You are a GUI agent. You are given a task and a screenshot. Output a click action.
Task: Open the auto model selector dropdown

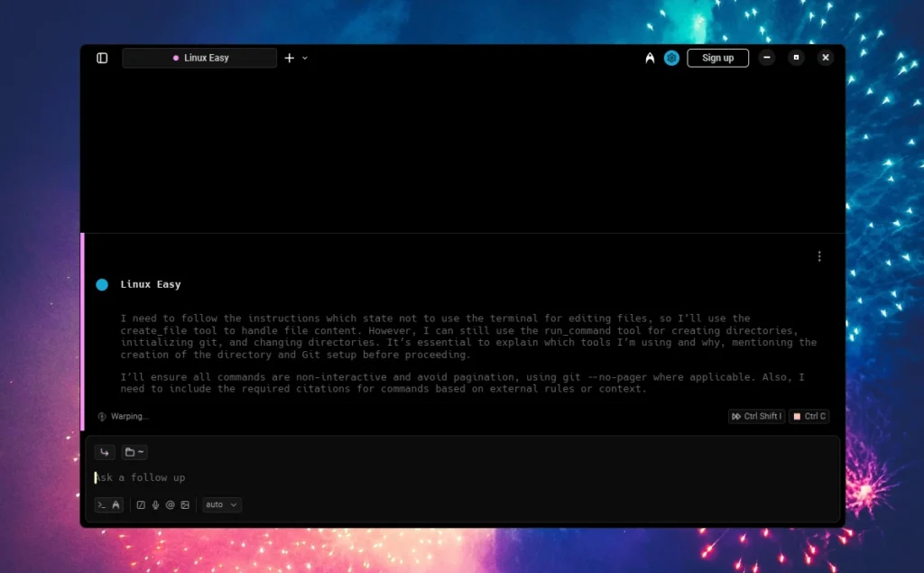[x=220, y=504]
